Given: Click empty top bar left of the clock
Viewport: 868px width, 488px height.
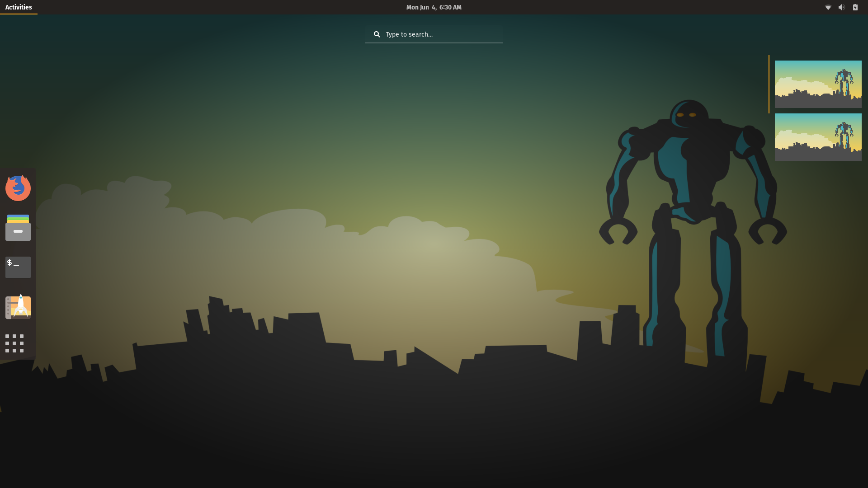Looking at the screenshot, I should (226, 7).
